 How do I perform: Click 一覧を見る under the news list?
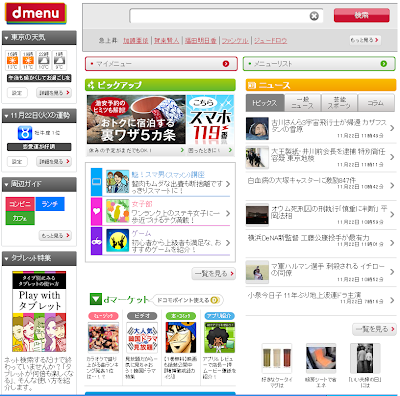coord(374,329)
